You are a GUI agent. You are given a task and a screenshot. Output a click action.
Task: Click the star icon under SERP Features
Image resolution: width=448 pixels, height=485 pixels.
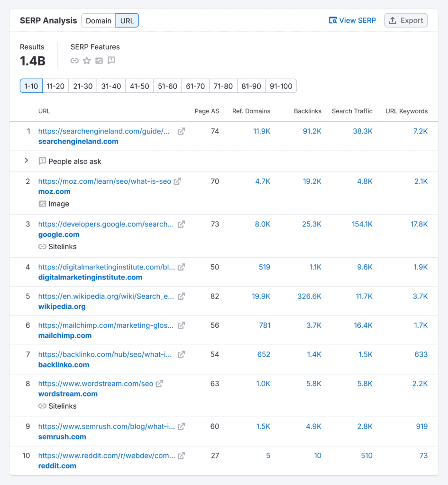(x=87, y=61)
